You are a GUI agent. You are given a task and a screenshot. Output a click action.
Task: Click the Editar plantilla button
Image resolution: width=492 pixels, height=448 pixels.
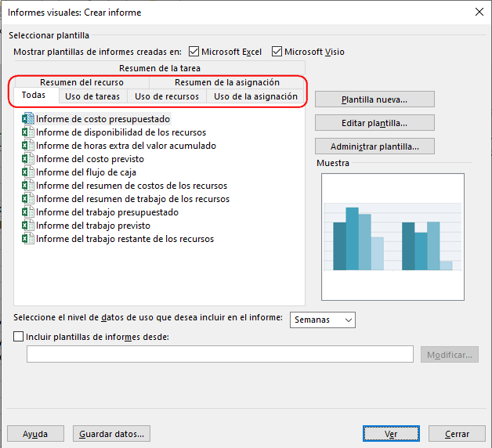[374, 123]
